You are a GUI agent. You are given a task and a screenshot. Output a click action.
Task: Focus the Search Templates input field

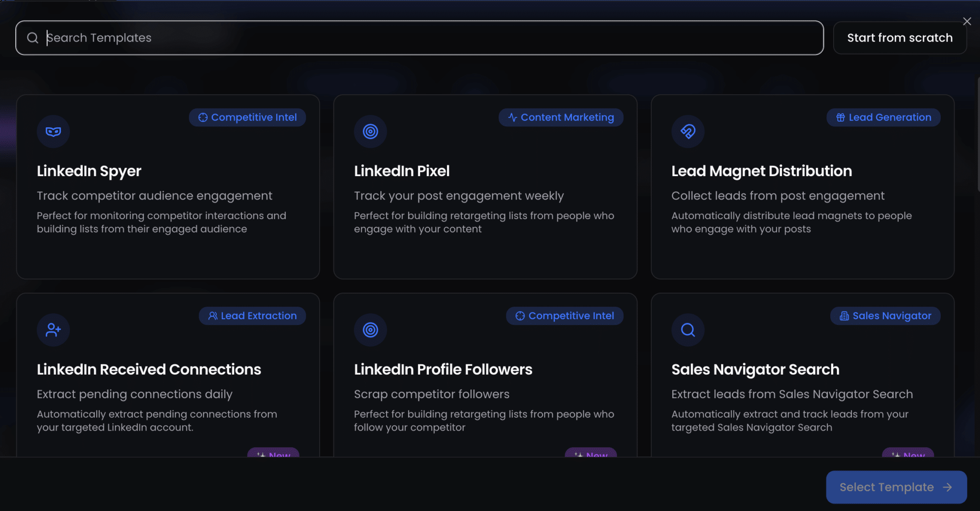431,38
